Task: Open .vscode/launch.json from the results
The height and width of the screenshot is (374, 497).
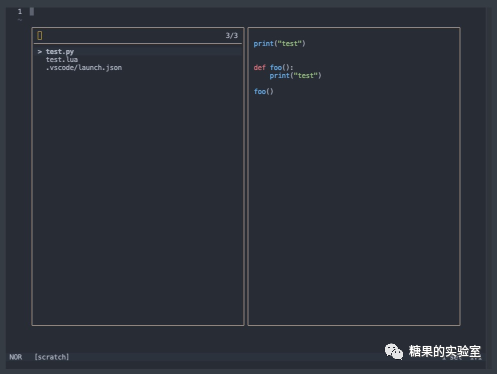Action: coord(84,68)
